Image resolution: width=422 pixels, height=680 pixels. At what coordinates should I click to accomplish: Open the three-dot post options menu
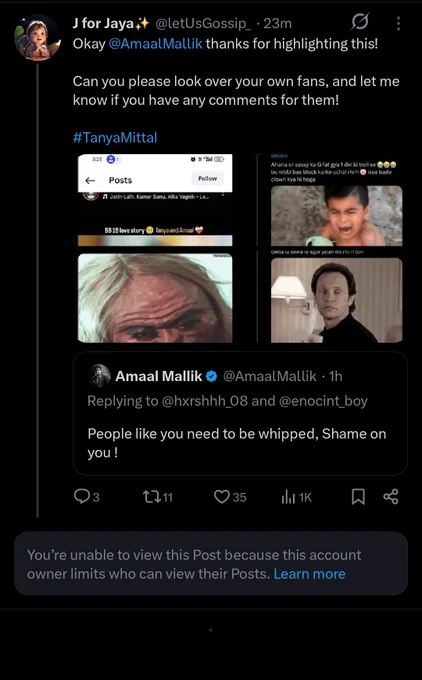pos(398,23)
